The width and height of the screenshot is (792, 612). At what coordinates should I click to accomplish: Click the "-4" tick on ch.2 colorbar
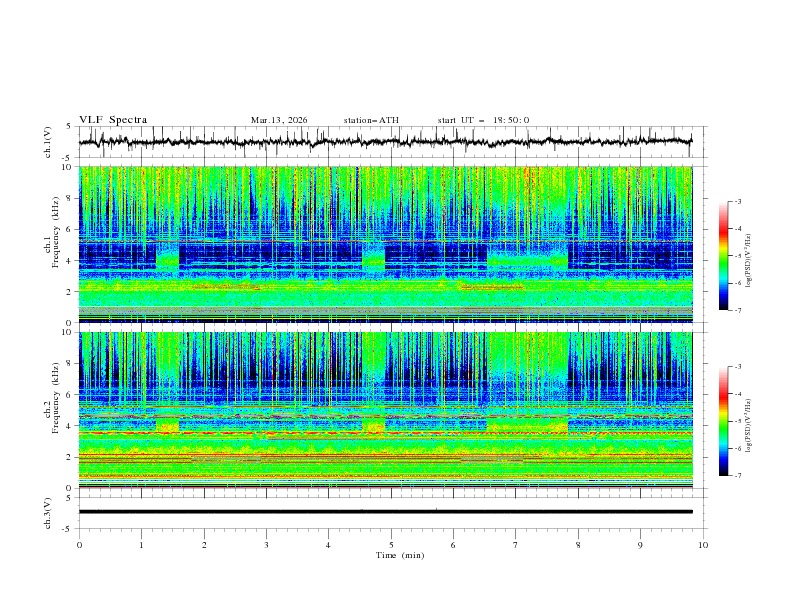point(737,394)
